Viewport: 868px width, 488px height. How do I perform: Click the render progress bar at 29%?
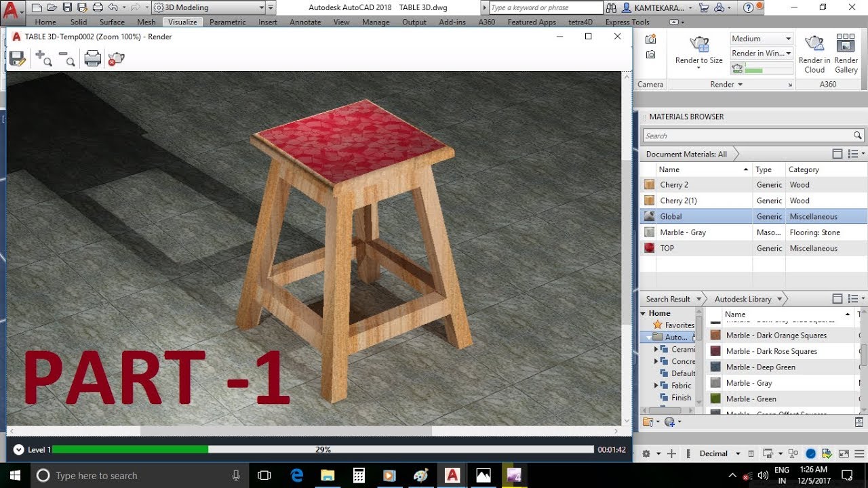click(323, 449)
